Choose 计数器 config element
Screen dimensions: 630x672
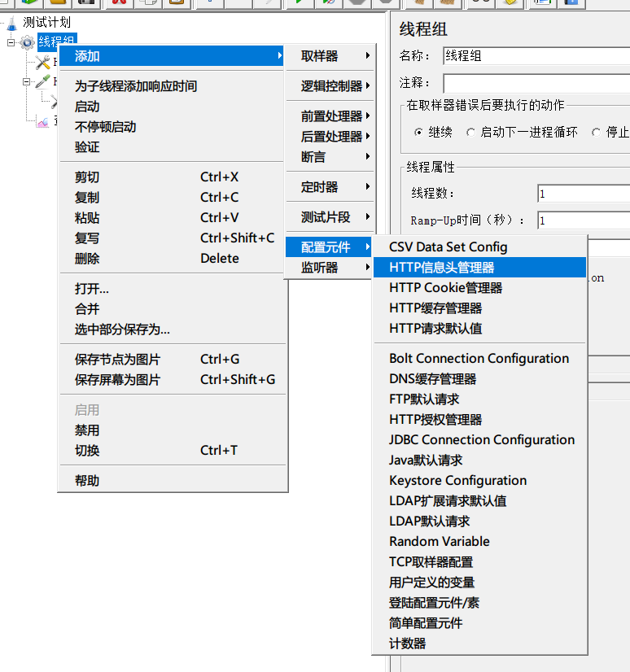coord(479,644)
